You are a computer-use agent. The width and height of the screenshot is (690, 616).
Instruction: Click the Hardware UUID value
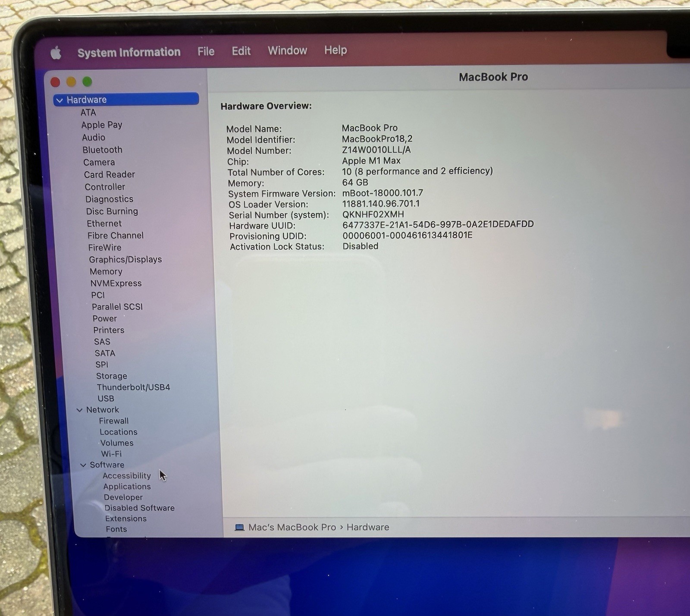pyautogui.click(x=438, y=224)
